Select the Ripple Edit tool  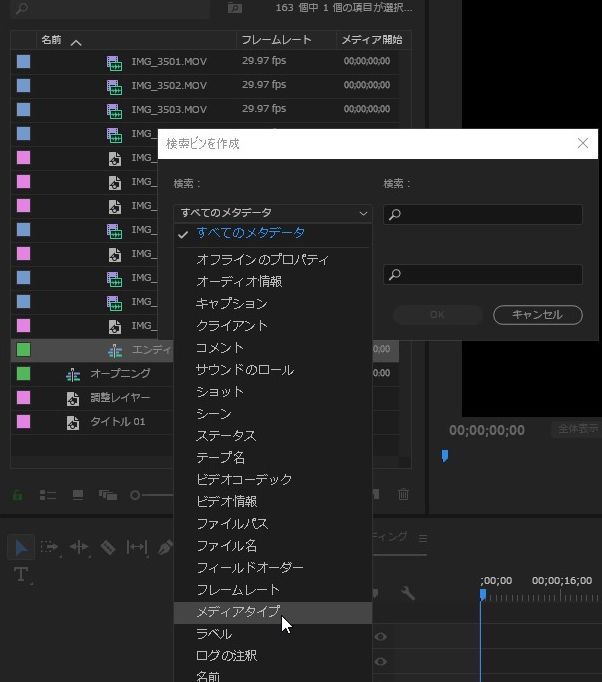tap(78, 547)
